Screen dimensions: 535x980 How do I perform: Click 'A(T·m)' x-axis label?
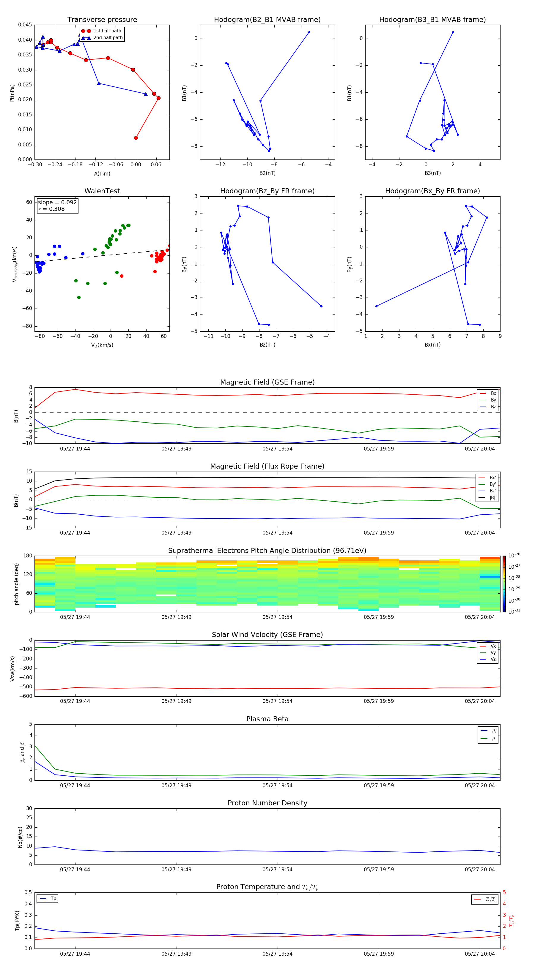[102, 174]
